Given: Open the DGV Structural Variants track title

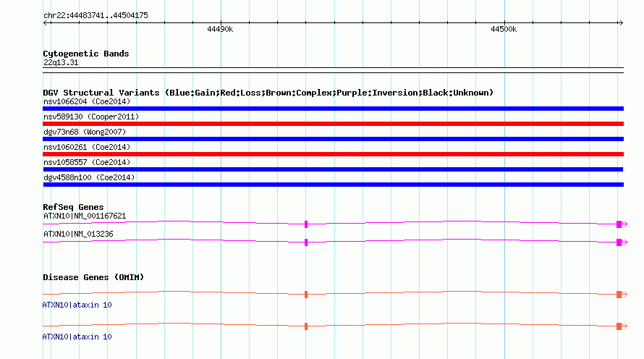Looking at the screenshot, I should click(x=268, y=93).
